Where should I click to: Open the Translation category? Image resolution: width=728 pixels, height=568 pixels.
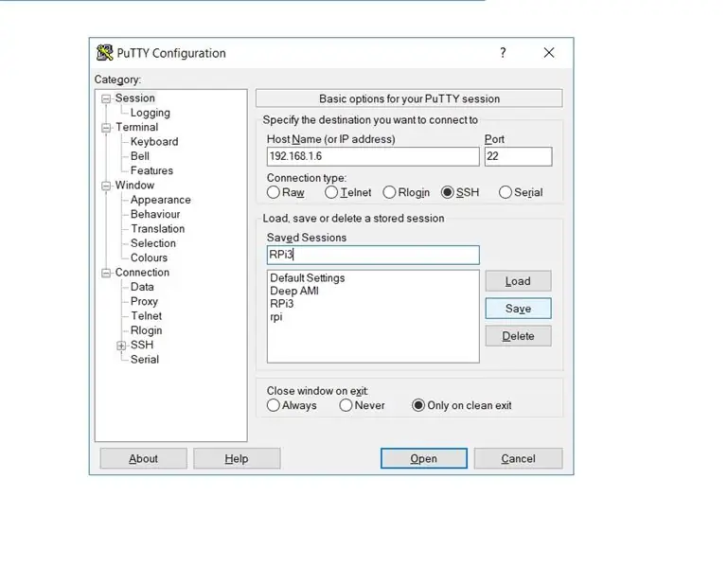coord(157,228)
